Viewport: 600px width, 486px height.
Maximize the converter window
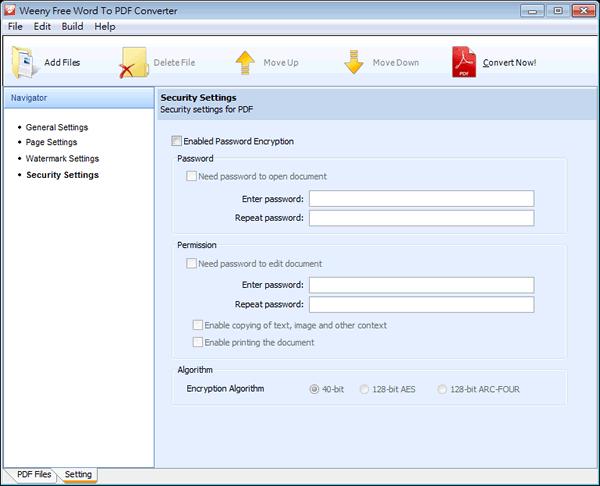[x=558, y=11]
